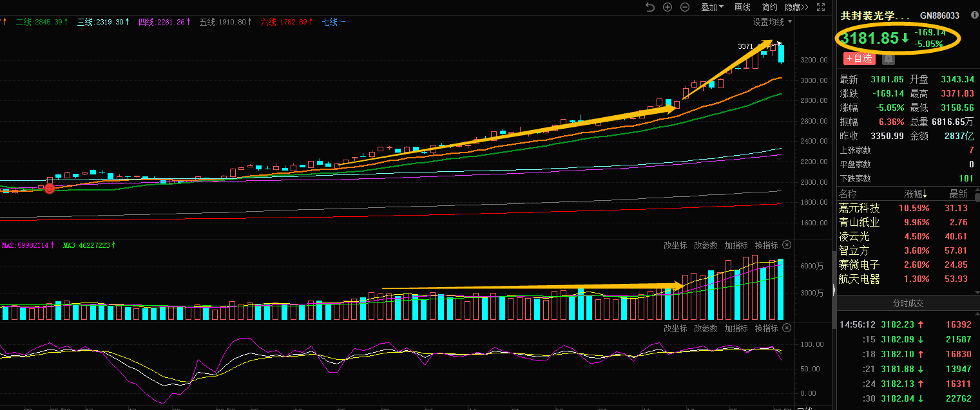Screen dimensions: 980x410
Task: Add to watchlist with +自选 button
Action: pyautogui.click(x=859, y=59)
